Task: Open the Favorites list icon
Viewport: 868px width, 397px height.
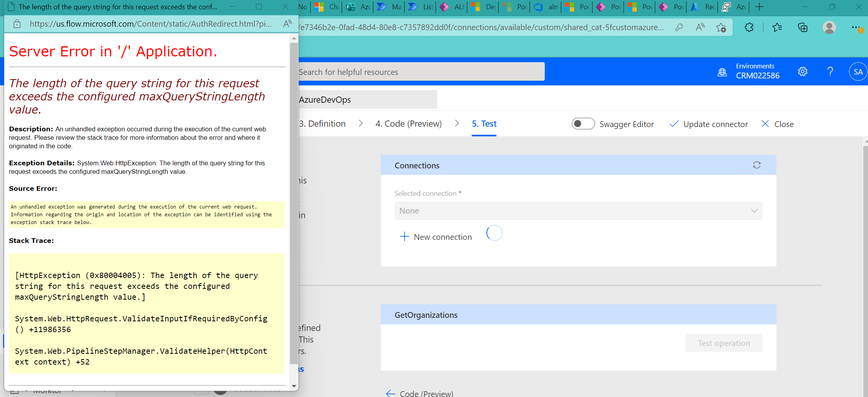Action: [x=778, y=27]
